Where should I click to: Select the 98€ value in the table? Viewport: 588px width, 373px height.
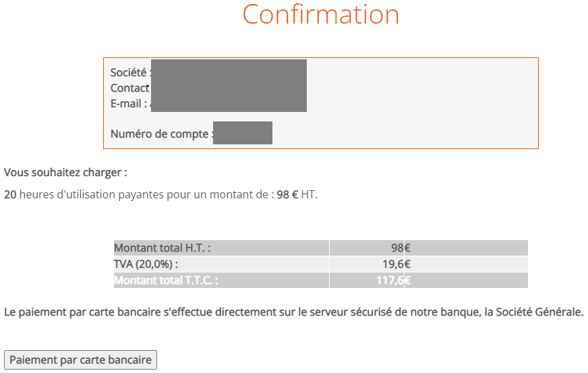click(x=401, y=248)
